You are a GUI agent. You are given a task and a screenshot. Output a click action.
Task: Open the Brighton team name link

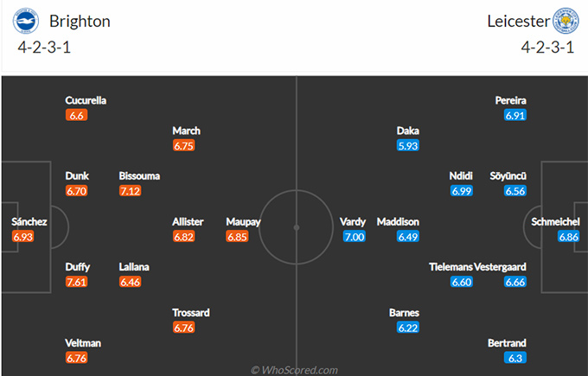tap(80, 22)
